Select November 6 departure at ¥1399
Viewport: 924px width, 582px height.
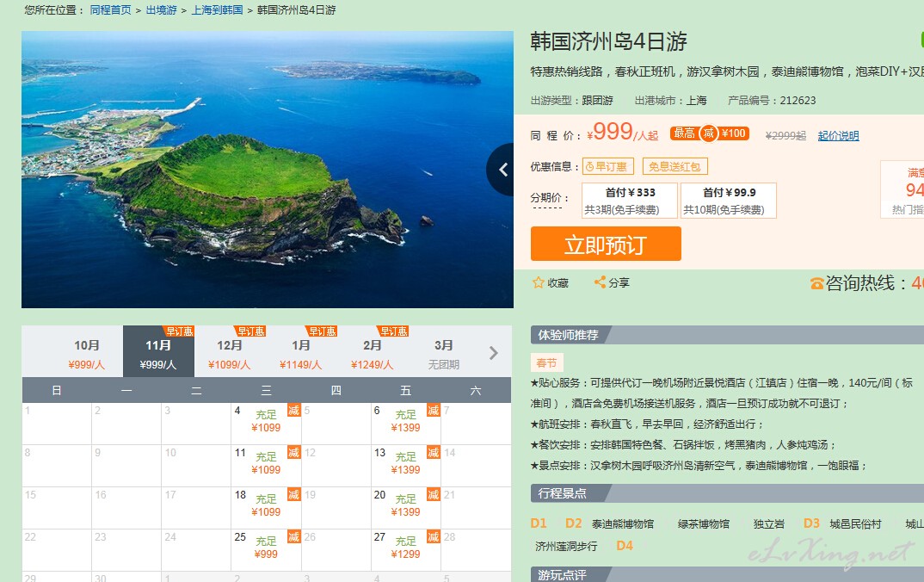tap(405, 424)
